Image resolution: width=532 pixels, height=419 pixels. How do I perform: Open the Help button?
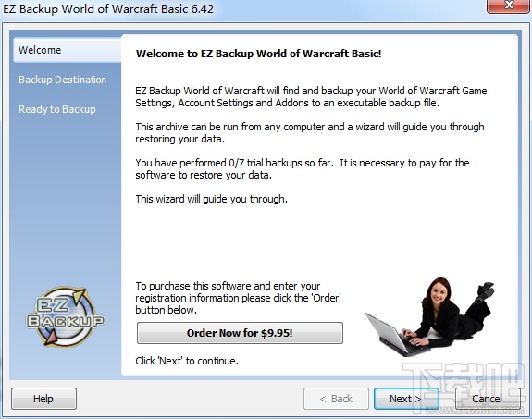pyautogui.click(x=43, y=399)
